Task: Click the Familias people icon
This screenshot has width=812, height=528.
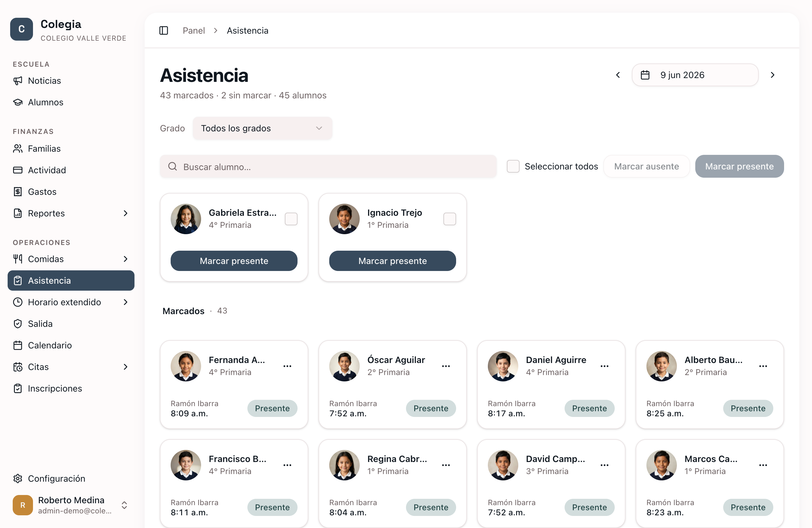Action: (18, 148)
